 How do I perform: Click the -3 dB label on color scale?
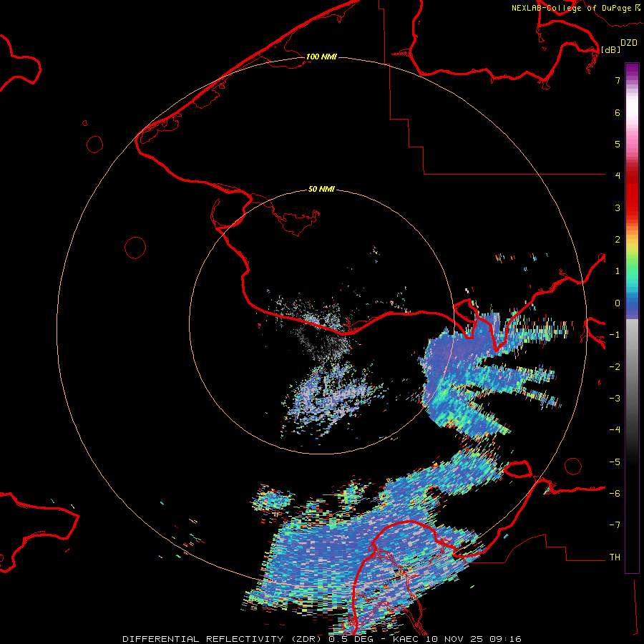pos(615,399)
